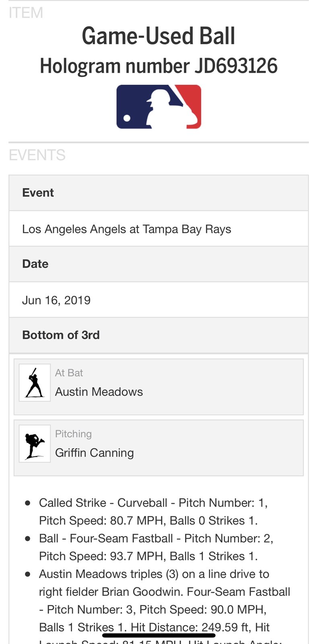Tap the At Bat label

tap(69, 373)
